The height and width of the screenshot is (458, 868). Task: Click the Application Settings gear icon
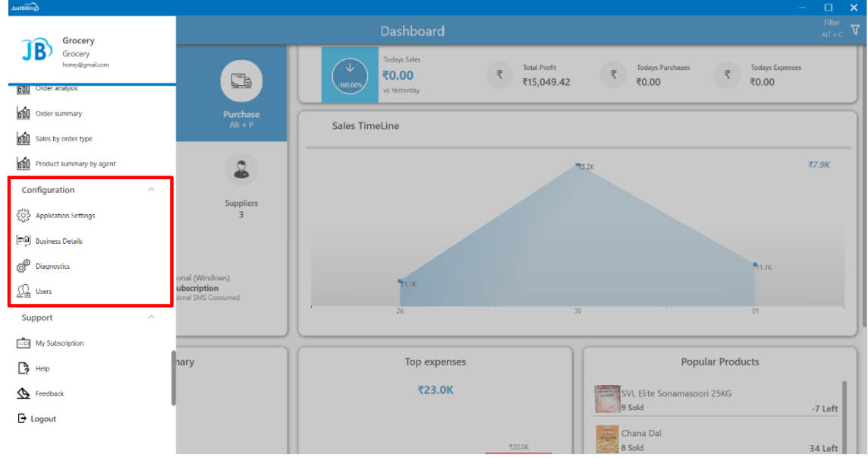[x=23, y=216]
